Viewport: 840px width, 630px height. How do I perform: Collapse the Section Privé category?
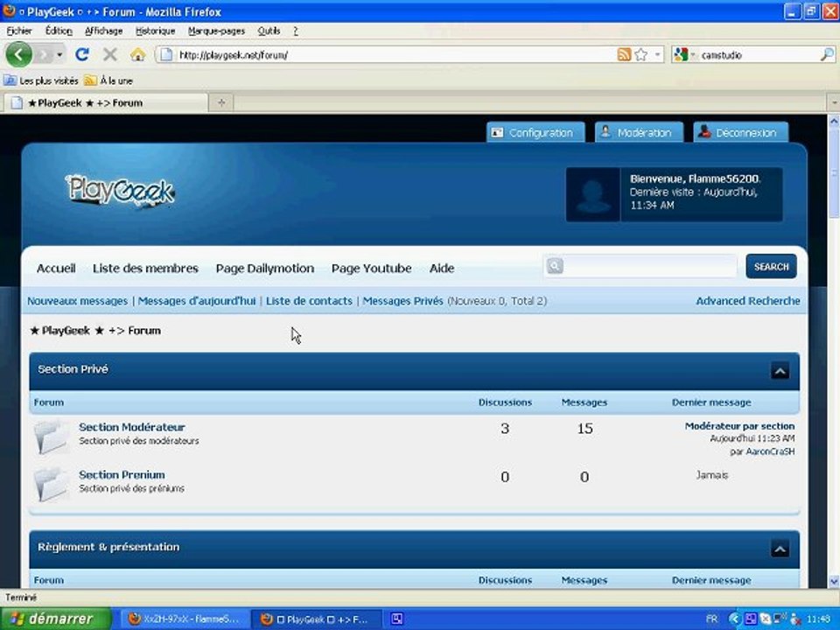tap(780, 371)
